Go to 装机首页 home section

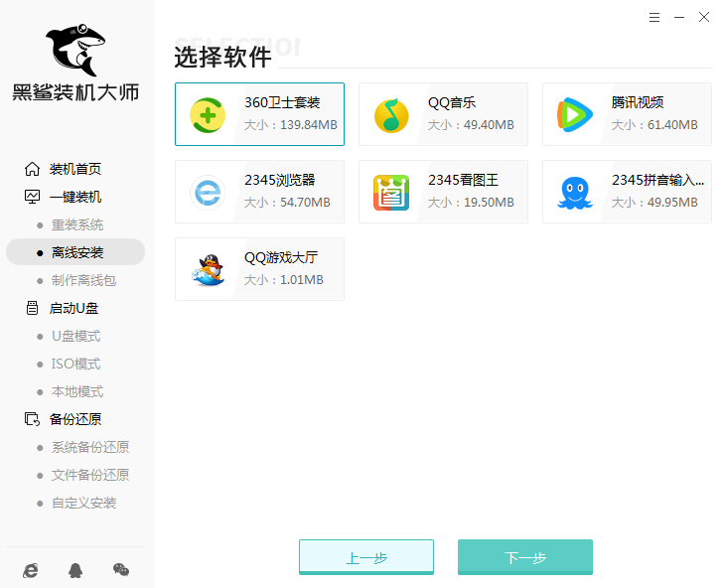pyautogui.click(x=74, y=169)
